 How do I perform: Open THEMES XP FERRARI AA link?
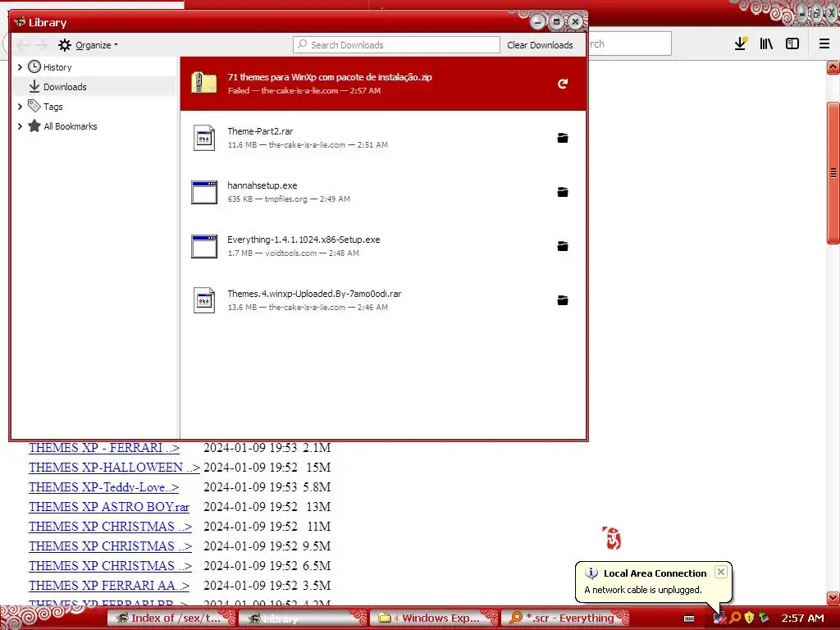[109, 586]
